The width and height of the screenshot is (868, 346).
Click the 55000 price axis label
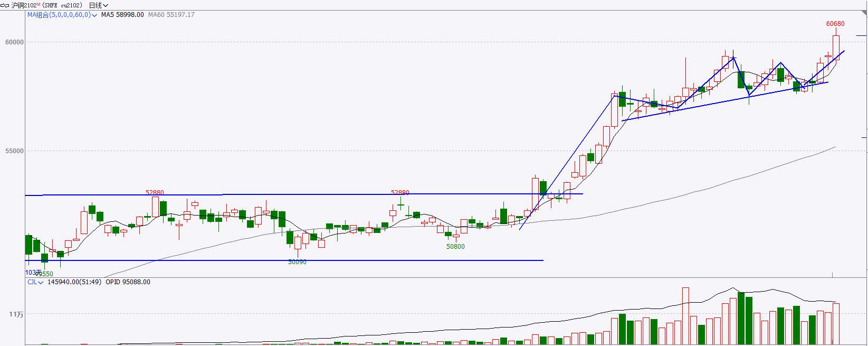(15, 151)
